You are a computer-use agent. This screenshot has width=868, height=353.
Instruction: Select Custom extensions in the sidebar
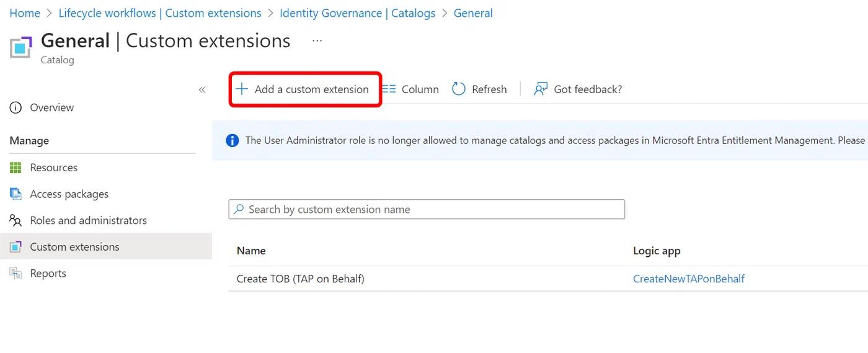pyautogui.click(x=106, y=247)
